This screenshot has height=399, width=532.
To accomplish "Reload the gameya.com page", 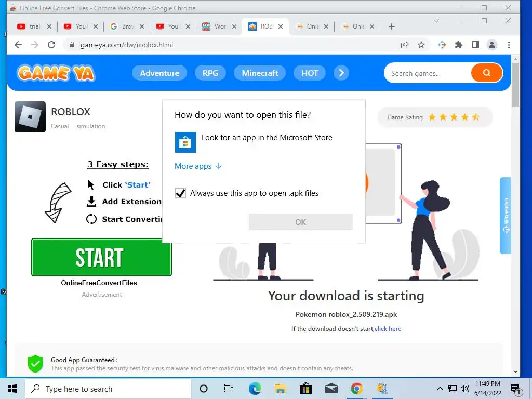I will (51, 45).
